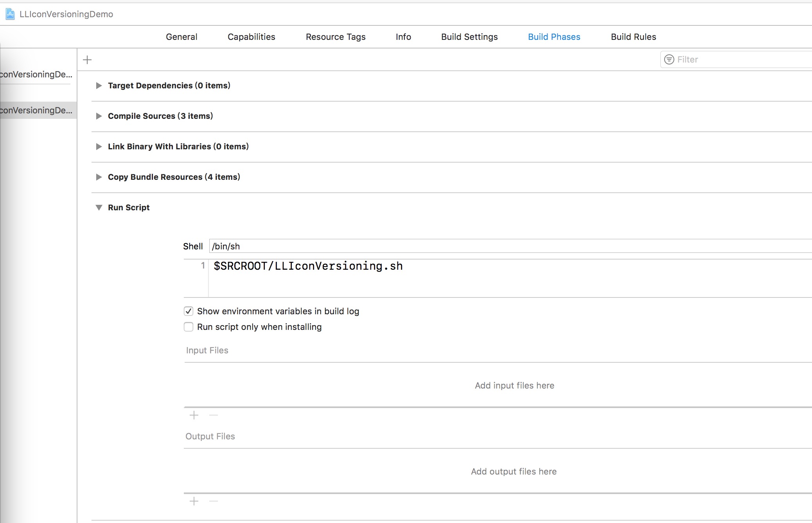Enable Run script only when installing

pyautogui.click(x=189, y=327)
